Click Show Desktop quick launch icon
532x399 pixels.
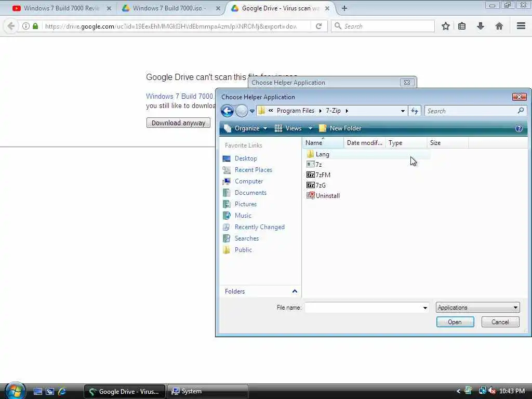pos(38,391)
